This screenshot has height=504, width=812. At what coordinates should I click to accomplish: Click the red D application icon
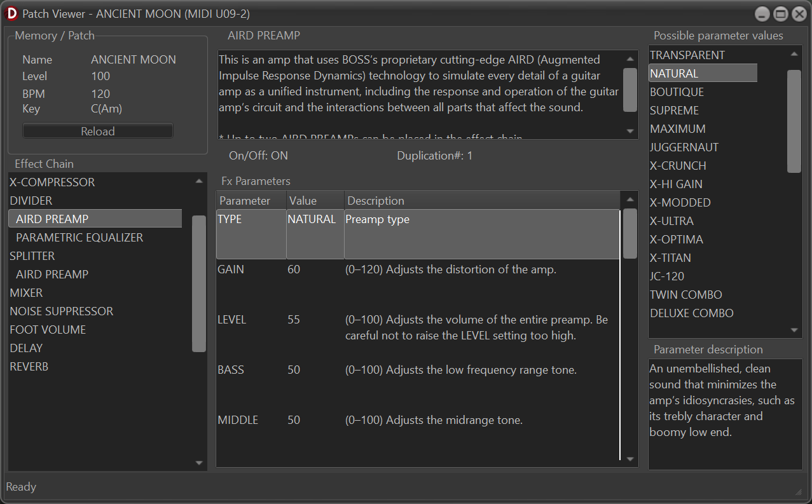tap(11, 13)
